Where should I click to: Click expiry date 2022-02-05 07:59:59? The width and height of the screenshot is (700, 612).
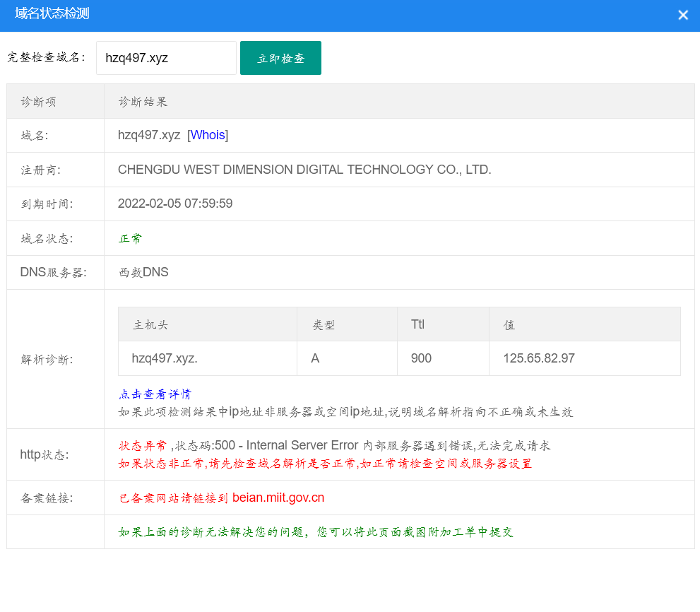click(x=175, y=204)
